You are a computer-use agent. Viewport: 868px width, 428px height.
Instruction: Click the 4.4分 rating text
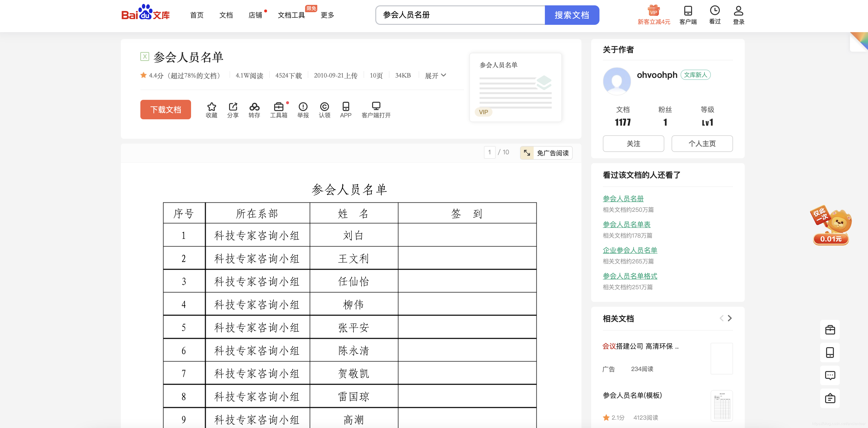coord(156,76)
